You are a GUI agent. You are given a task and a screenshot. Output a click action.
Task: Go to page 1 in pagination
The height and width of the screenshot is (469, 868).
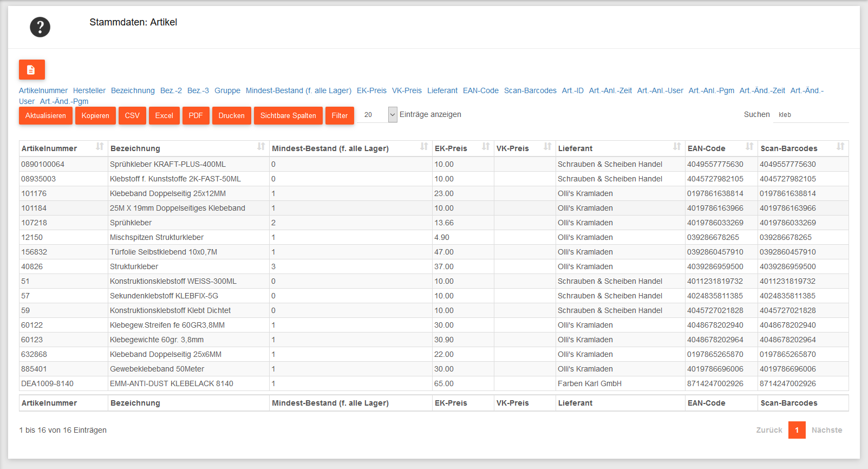click(797, 430)
